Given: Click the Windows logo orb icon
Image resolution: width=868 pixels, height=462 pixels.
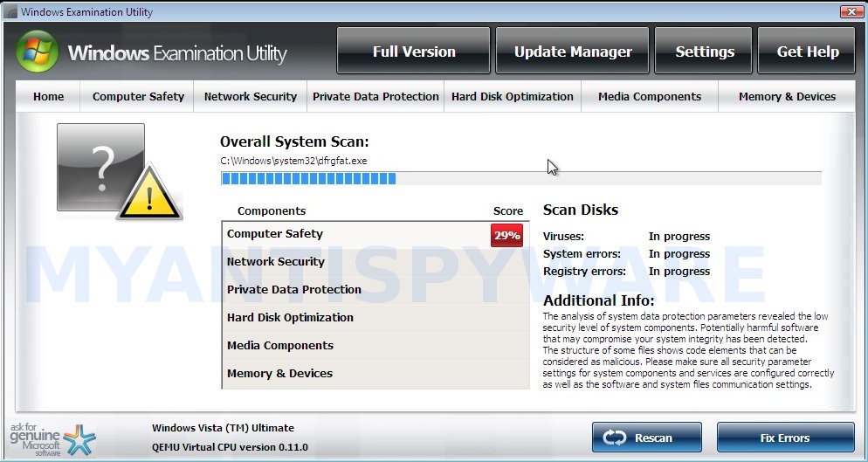Looking at the screenshot, I should click(x=37, y=52).
